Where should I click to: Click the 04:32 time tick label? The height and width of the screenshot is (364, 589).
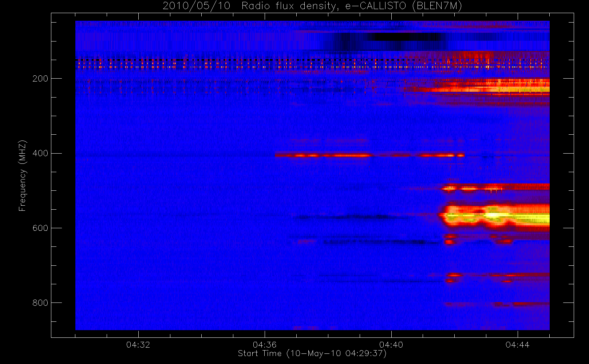(x=138, y=345)
